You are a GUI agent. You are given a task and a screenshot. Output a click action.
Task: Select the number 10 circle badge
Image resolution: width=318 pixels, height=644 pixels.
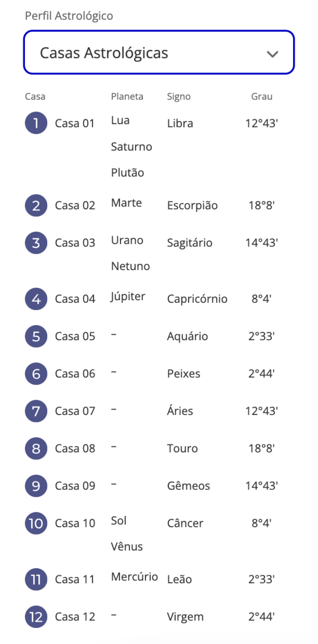click(x=36, y=523)
